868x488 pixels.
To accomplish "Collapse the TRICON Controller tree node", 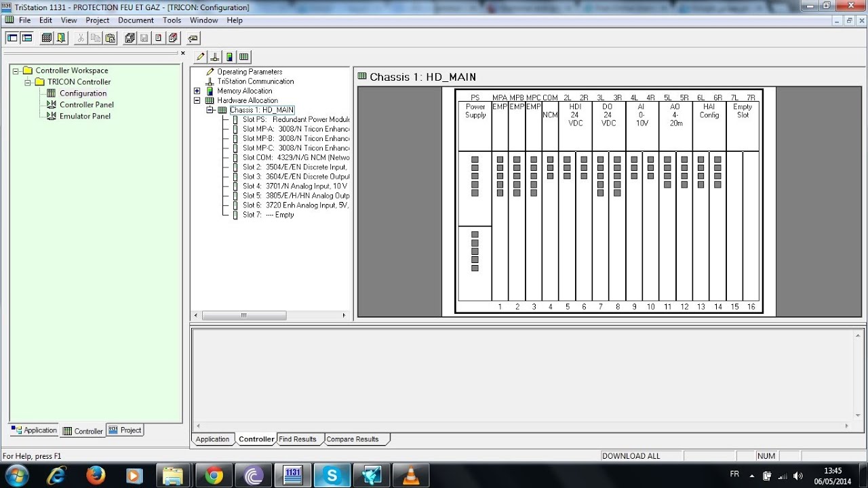I will [28, 82].
